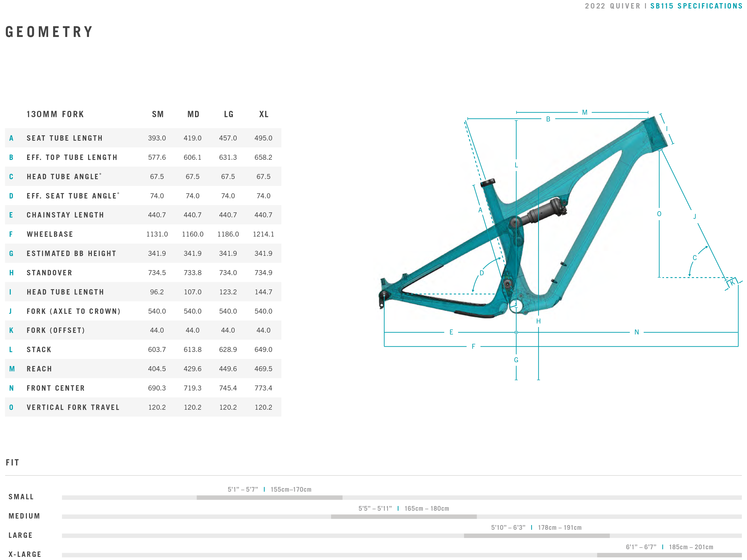Click the GEOMETRY heading
Screen dimensions: 747x560
[49, 32]
